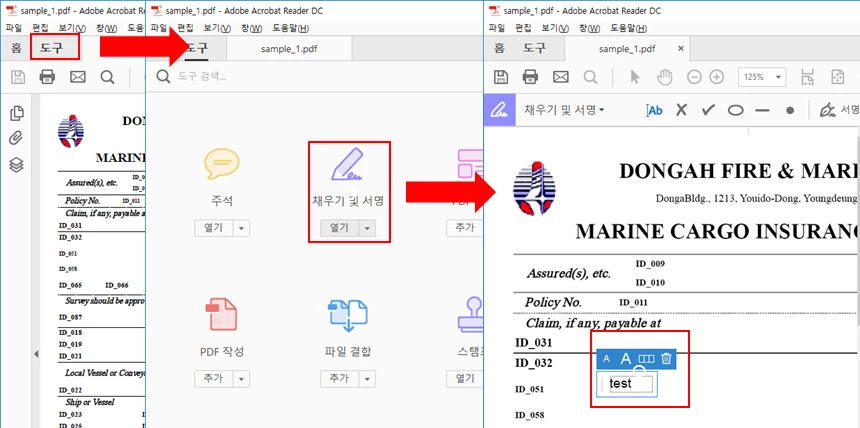This screenshot has width=860, height=428.
Task: Click the 서명 sign button in the toolbar
Action: click(840, 110)
